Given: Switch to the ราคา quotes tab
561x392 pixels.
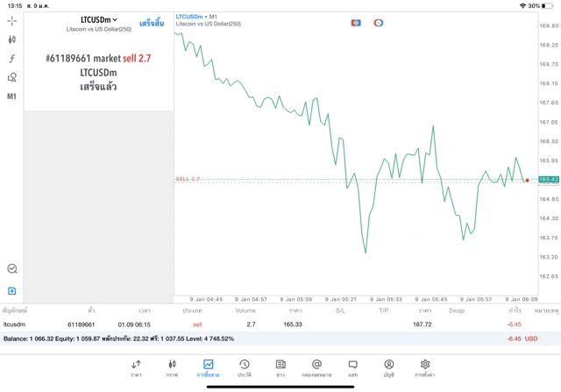Looking at the screenshot, I should [x=136, y=368].
